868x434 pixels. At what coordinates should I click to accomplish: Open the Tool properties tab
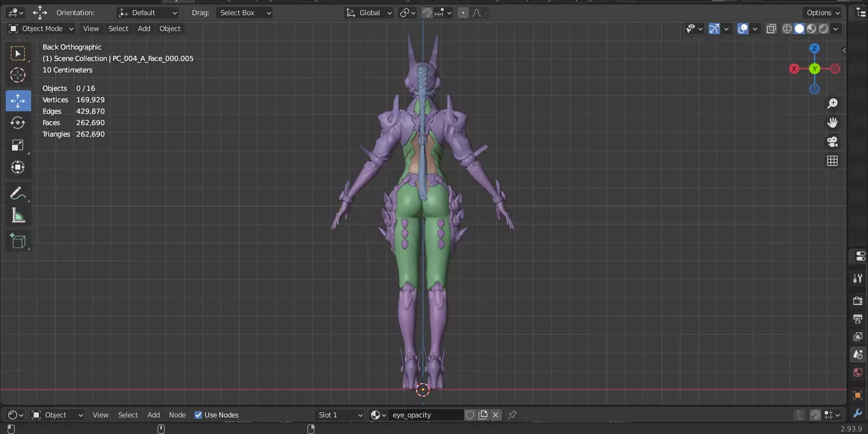pos(858,278)
